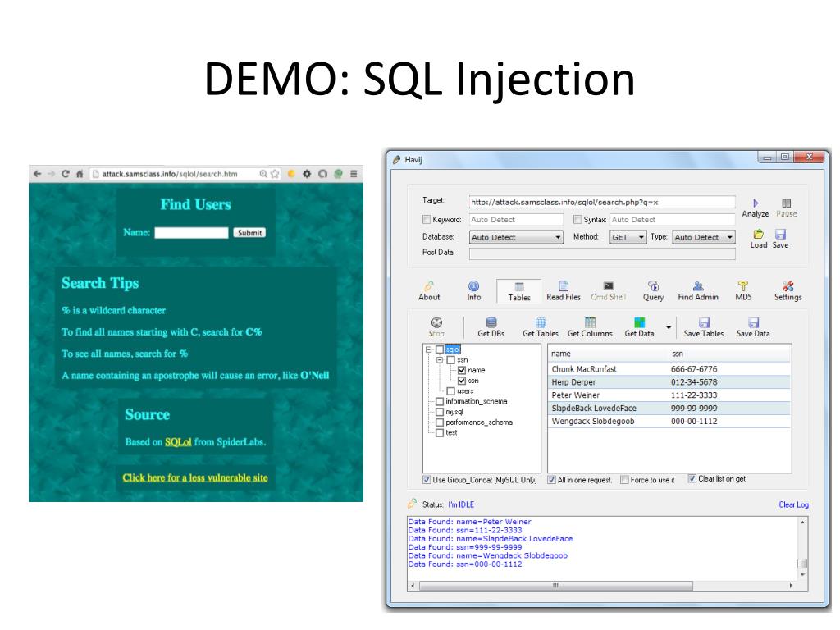Viewport: 840px width, 630px height.
Task: Check the information_schema database checkbox
Action: click(x=440, y=401)
